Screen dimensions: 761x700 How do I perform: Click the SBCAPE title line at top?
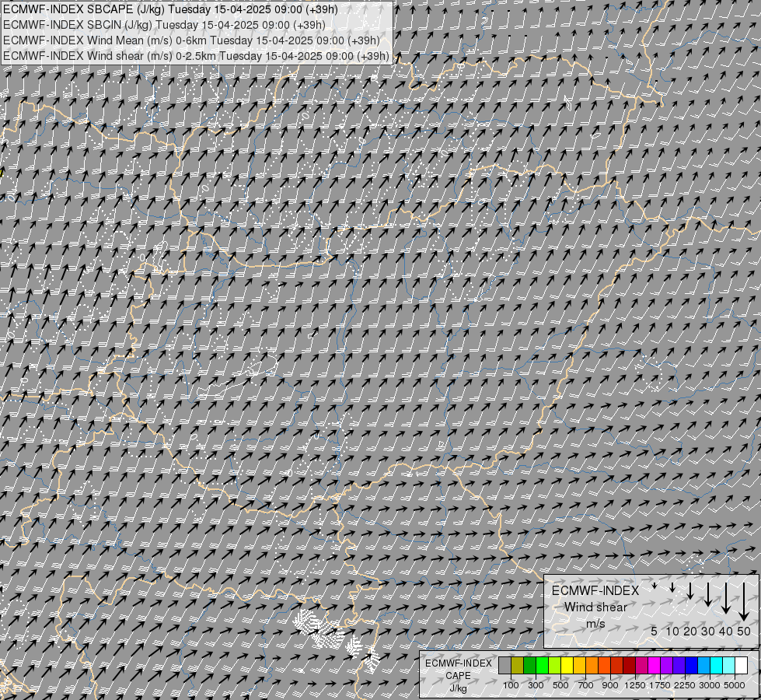point(170,9)
